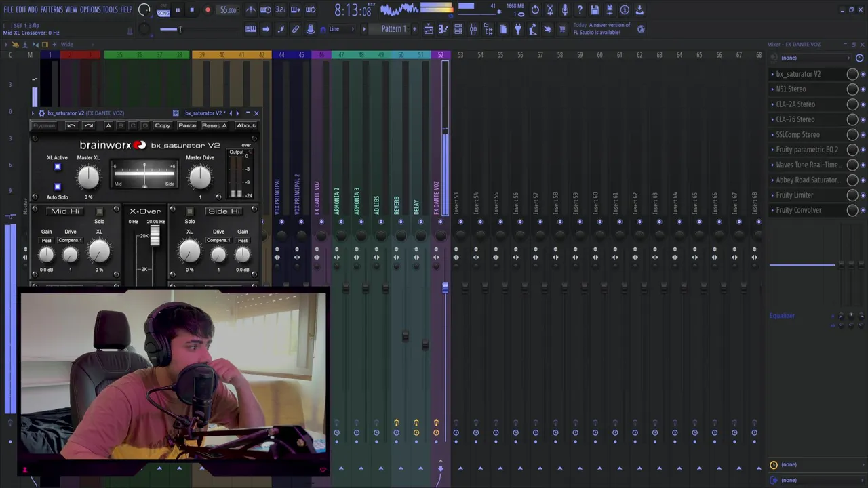Click the plugin preset grid icon
The image size is (868, 488).
[176, 113]
